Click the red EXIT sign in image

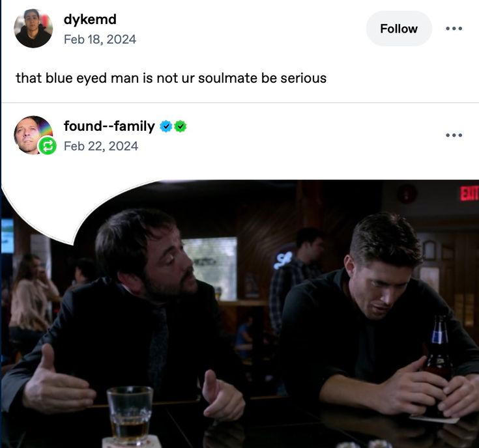tap(469, 193)
